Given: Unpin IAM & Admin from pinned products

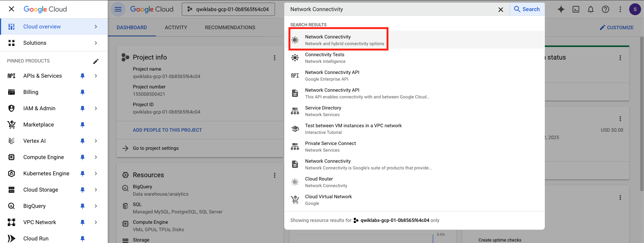Looking at the screenshot, I should point(83,108).
